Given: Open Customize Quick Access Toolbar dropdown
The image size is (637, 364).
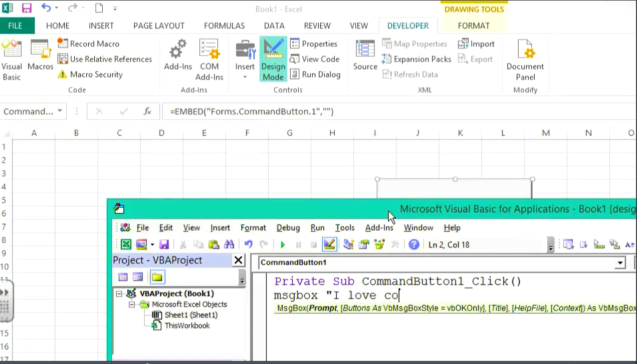Looking at the screenshot, I should coord(115,8).
